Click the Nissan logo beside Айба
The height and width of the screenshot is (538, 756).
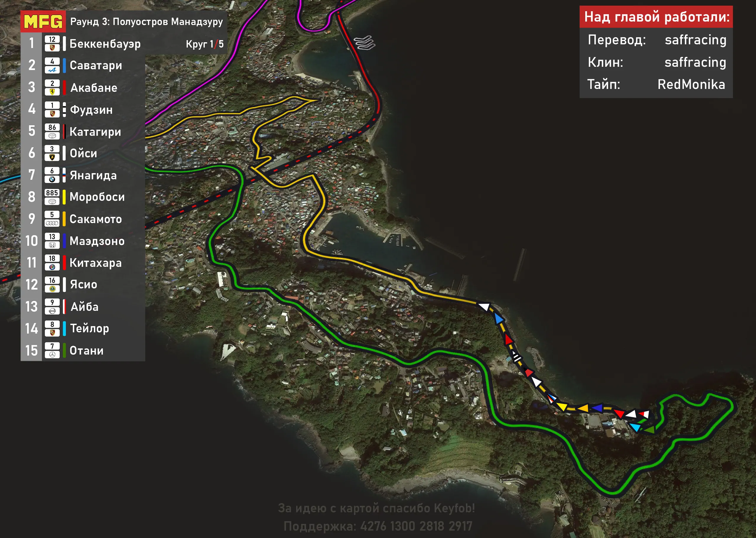point(52,311)
